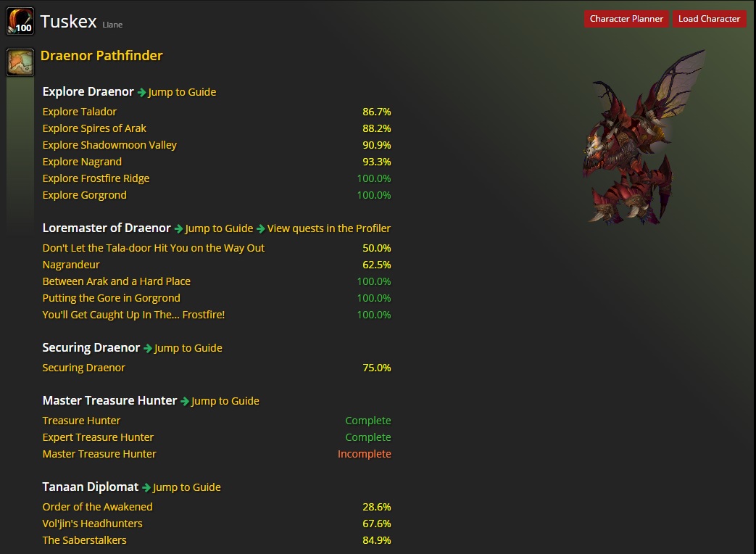Click green arrow beside Securing Draenor heading
756x554 pixels.
pyautogui.click(x=148, y=348)
